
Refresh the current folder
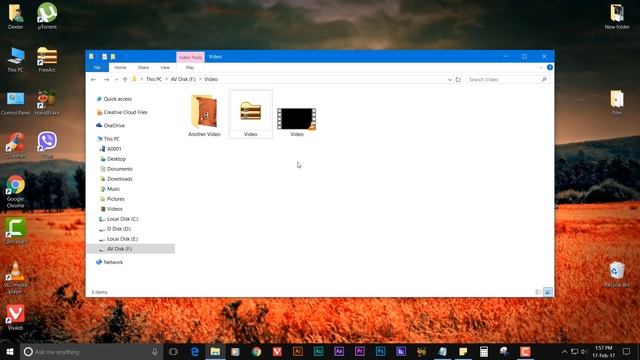click(458, 80)
